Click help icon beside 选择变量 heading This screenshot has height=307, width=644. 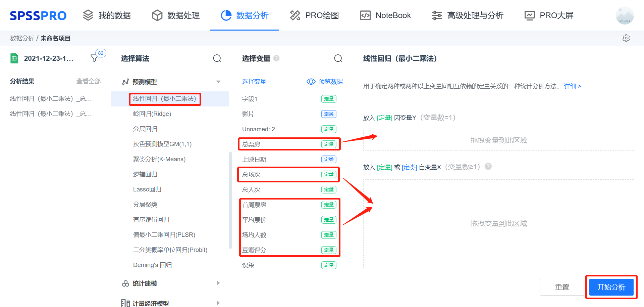point(276,58)
